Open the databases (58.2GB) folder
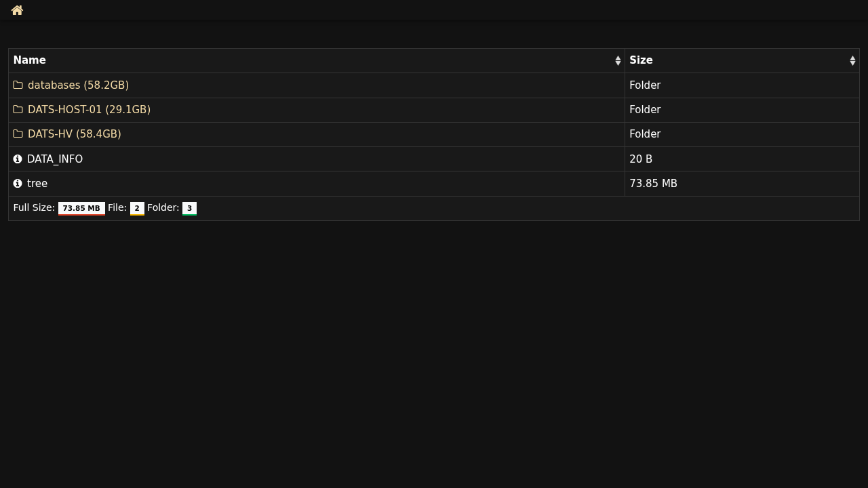Screen dimensions: 868x488 (78, 85)
